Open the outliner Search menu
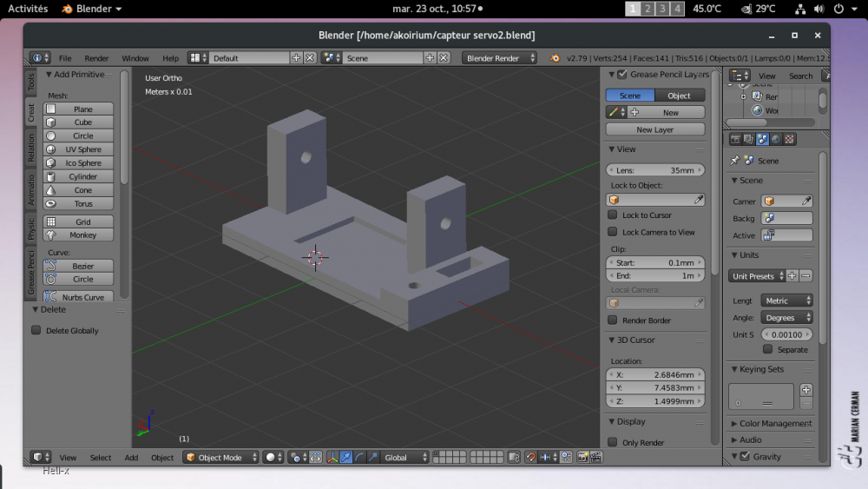The image size is (868, 489). pos(800,76)
